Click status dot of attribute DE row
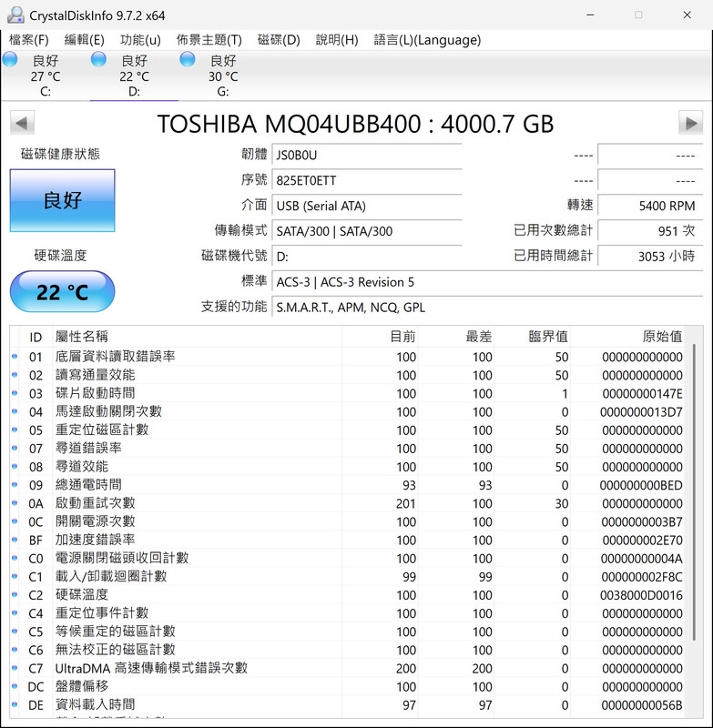Screen dimensions: 713x728 pos(15,704)
